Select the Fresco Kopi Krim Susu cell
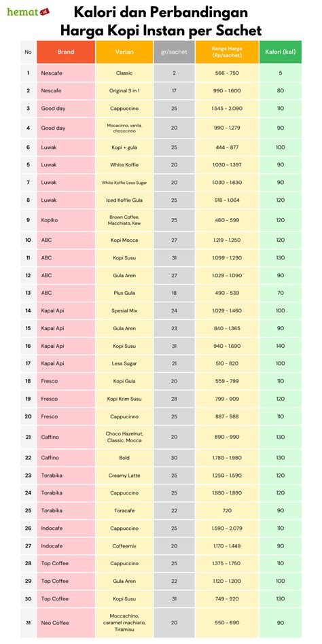This screenshot has width=322, height=644. click(124, 399)
